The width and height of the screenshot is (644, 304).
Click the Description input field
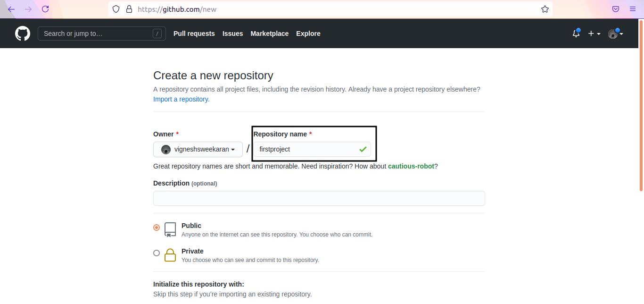[x=319, y=198]
